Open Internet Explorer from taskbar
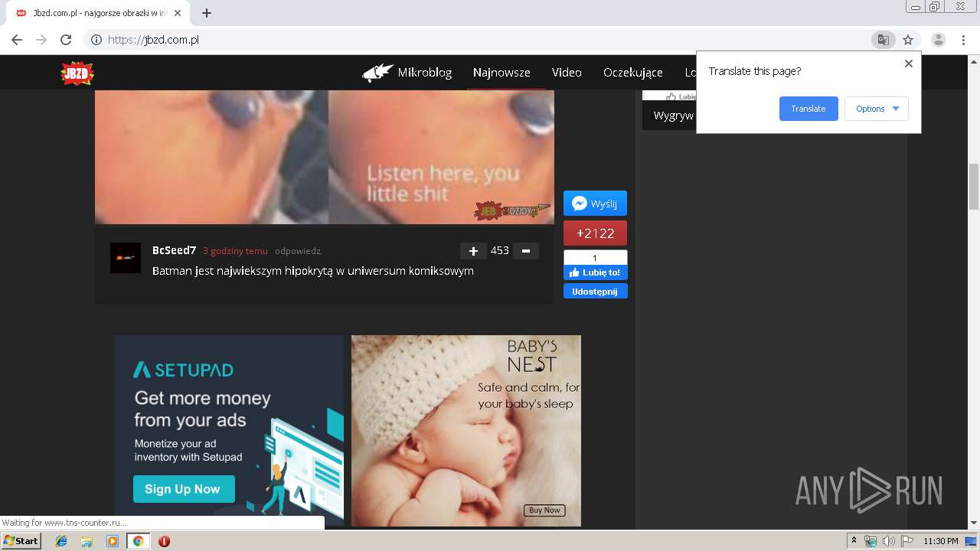 (61, 541)
